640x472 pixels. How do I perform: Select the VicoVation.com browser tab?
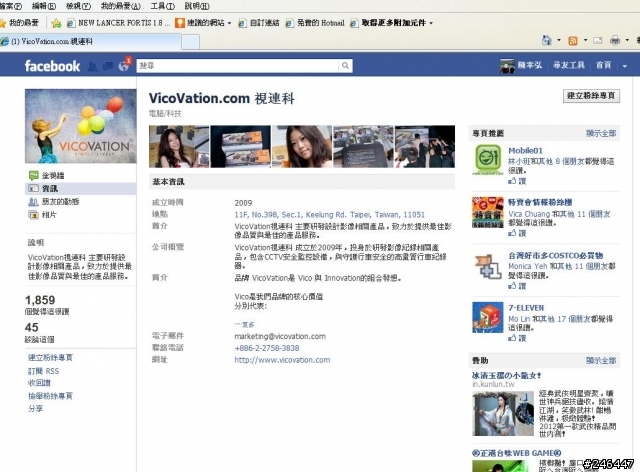pyautogui.click(x=90, y=41)
